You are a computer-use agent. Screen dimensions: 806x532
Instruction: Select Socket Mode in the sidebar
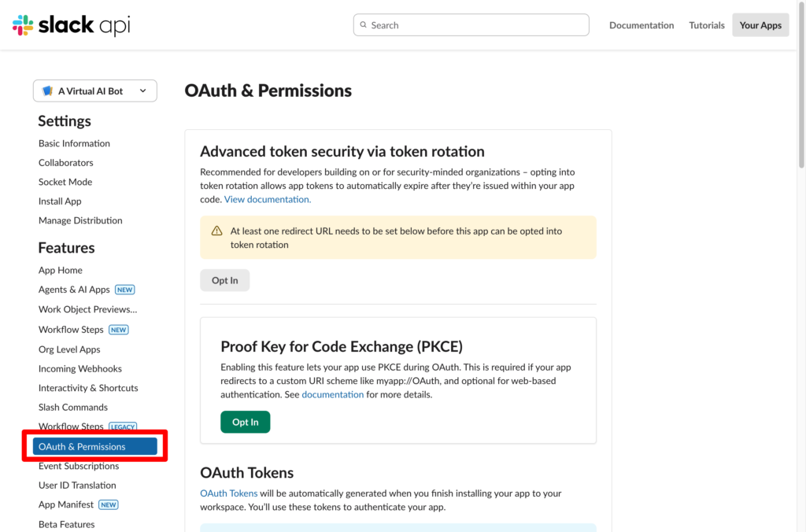coord(65,182)
